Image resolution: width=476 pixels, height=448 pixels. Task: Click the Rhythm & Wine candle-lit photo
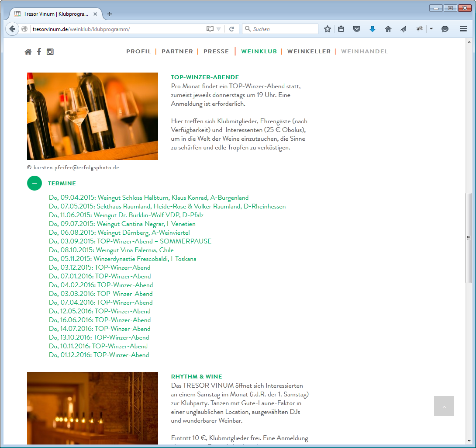[x=93, y=408]
